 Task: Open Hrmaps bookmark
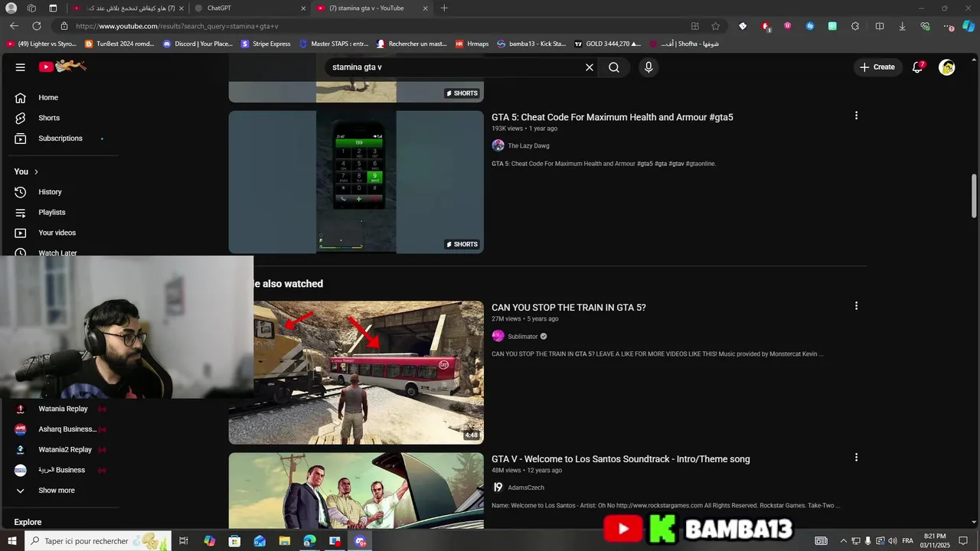(x=472, y=44)
